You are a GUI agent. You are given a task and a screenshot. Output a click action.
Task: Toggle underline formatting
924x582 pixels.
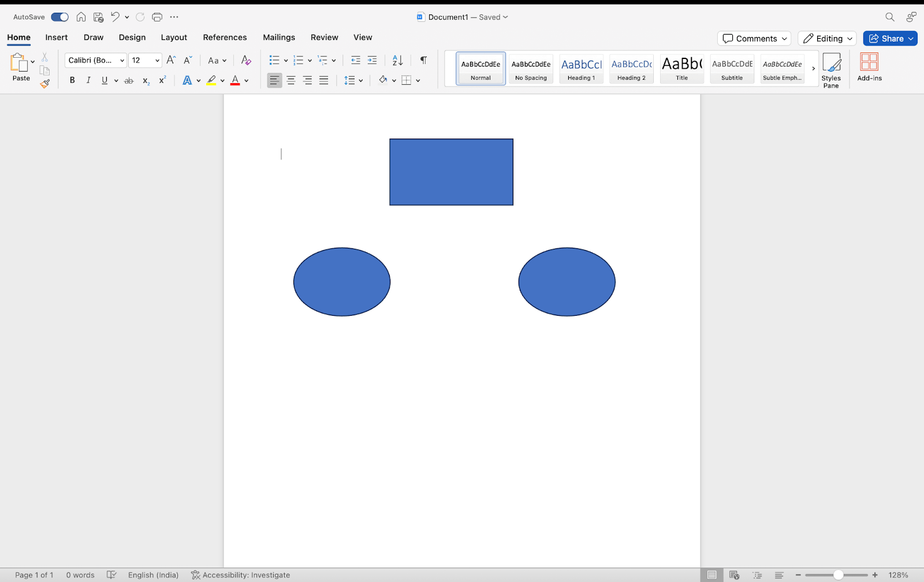click(104, 80)
